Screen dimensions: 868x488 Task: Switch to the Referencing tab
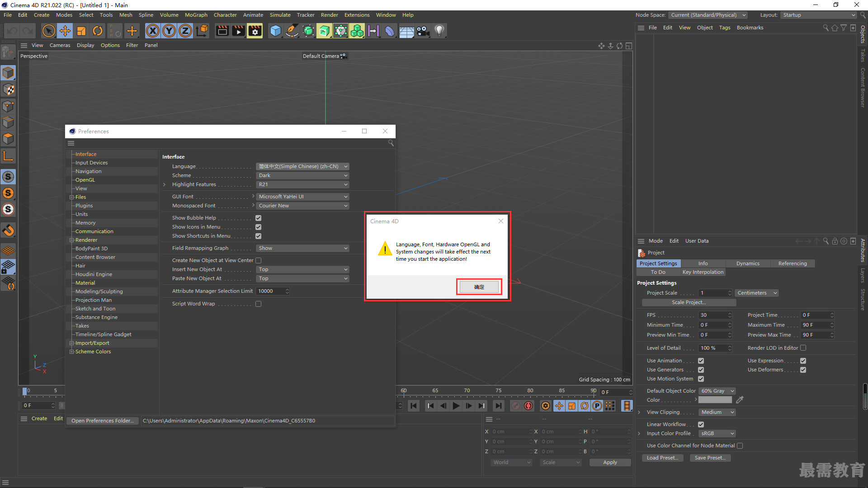(793, 263)
